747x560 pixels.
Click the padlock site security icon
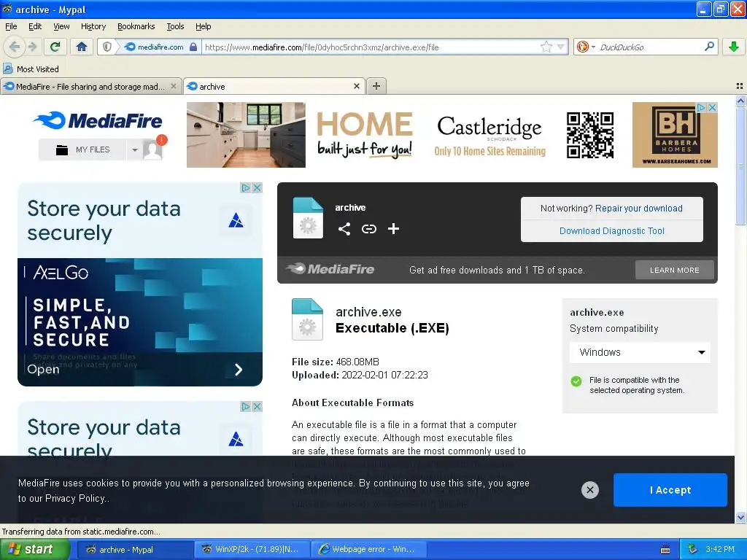(193, 47)
